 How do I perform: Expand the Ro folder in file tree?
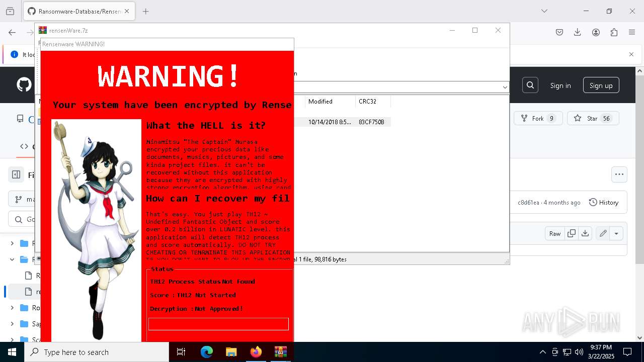pyautogui.click(x=12, y=308)
